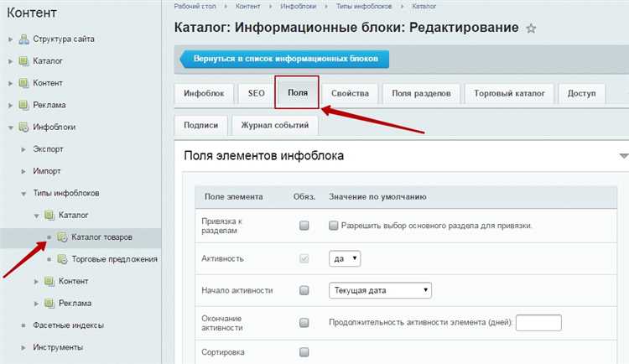Click the Поле элемента column header

click(233, 197)
